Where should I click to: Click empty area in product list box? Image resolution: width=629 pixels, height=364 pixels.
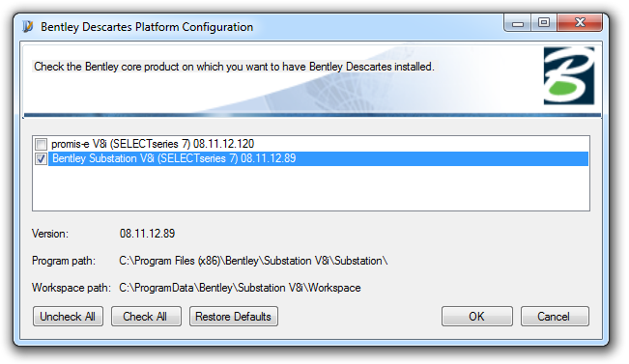(311, 188)
